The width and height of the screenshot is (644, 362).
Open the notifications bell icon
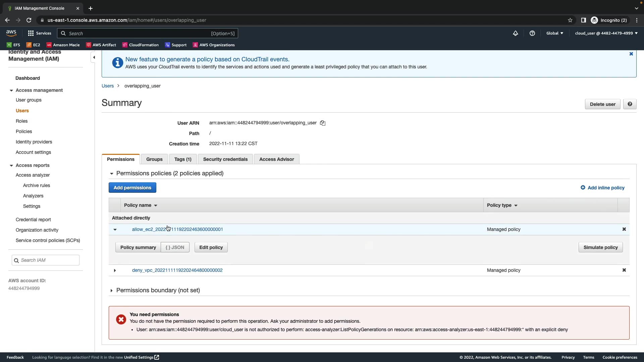pyautogui.click(x=516, y=33)
